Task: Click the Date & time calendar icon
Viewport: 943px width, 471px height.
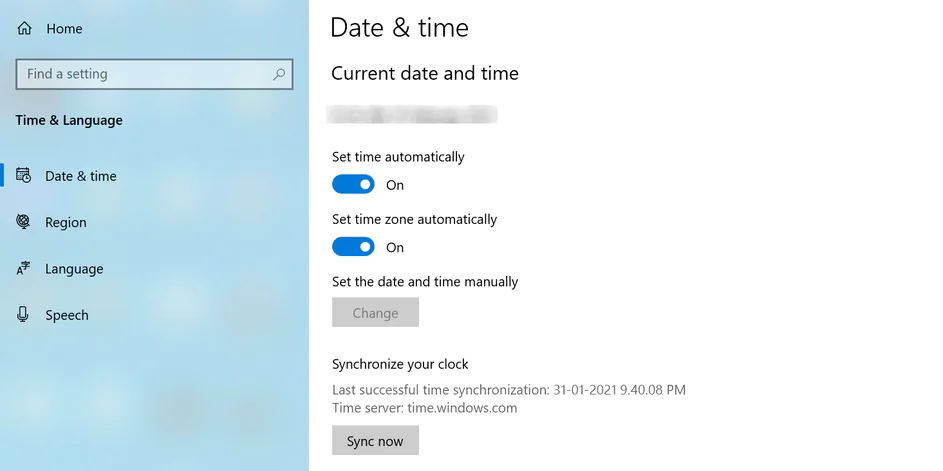Action: 24,176
